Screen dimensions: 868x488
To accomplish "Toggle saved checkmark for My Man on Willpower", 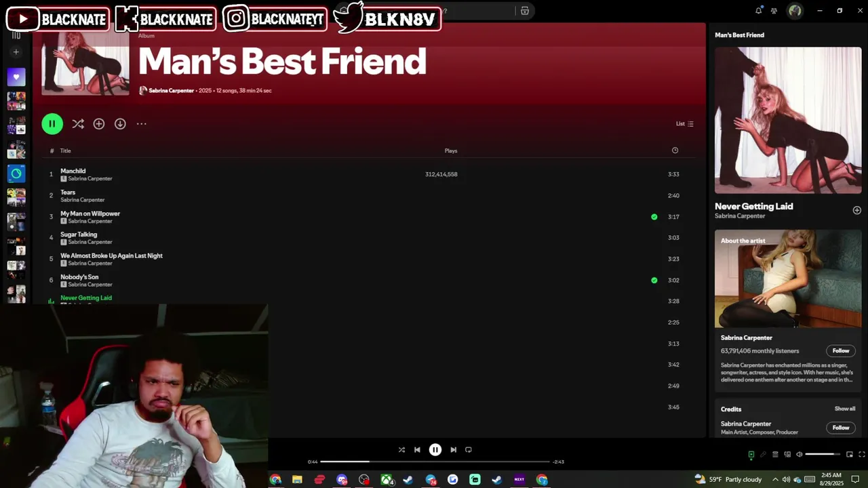I will pos(654,217).
